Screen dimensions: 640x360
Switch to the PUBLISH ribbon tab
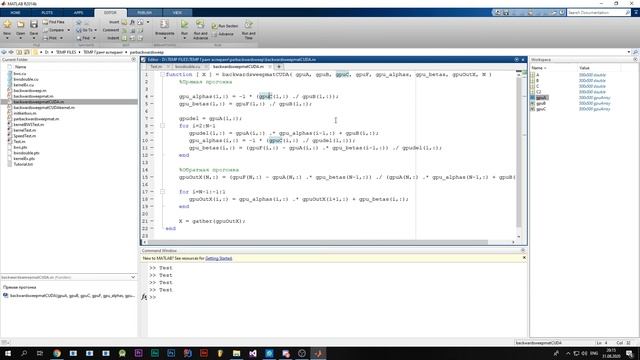[x=144, y=13]
